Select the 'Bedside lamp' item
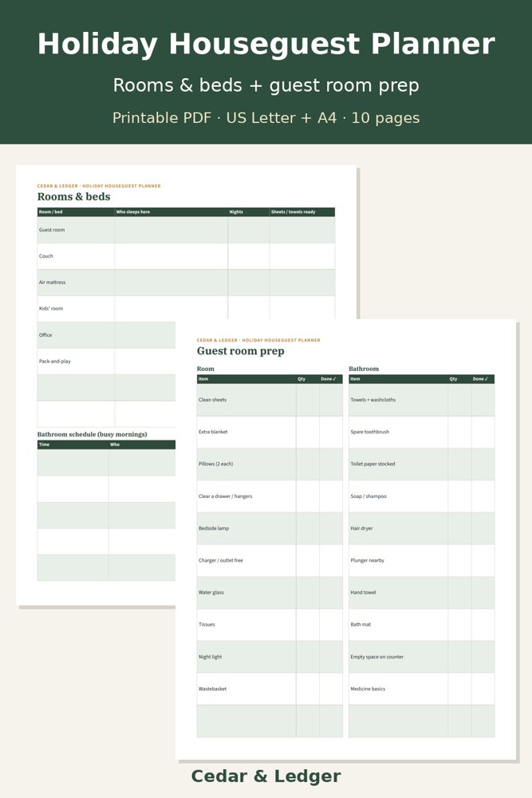This screenshot has height=798, width=532. [x=214, y=528]
